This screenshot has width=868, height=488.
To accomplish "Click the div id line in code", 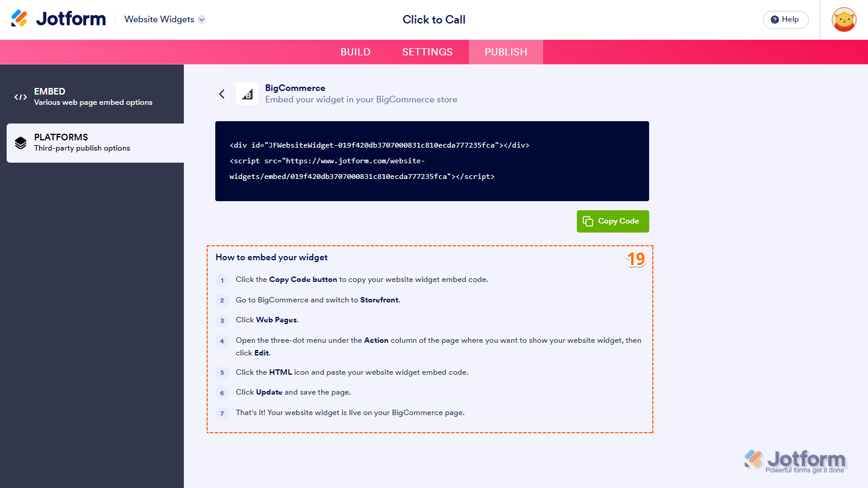I will tap(379, 145).
